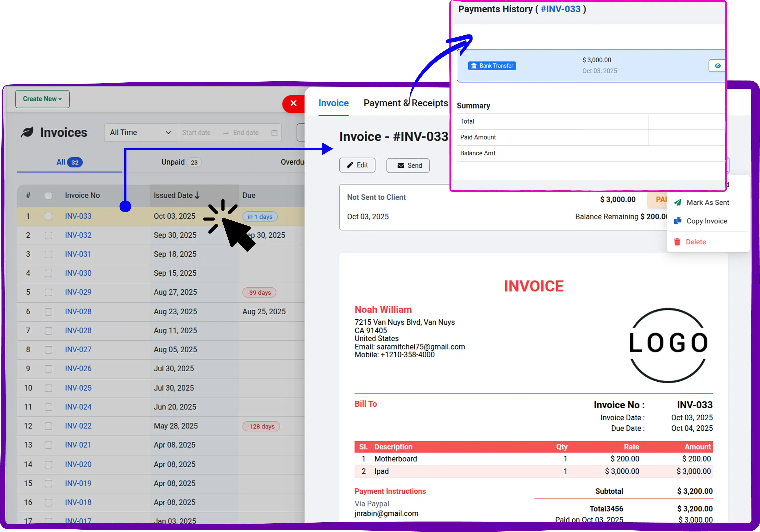Click the Edit pencil icon on invoice INV-033
Viewport: 760px width, 532px height.
[x=351, y=165]
